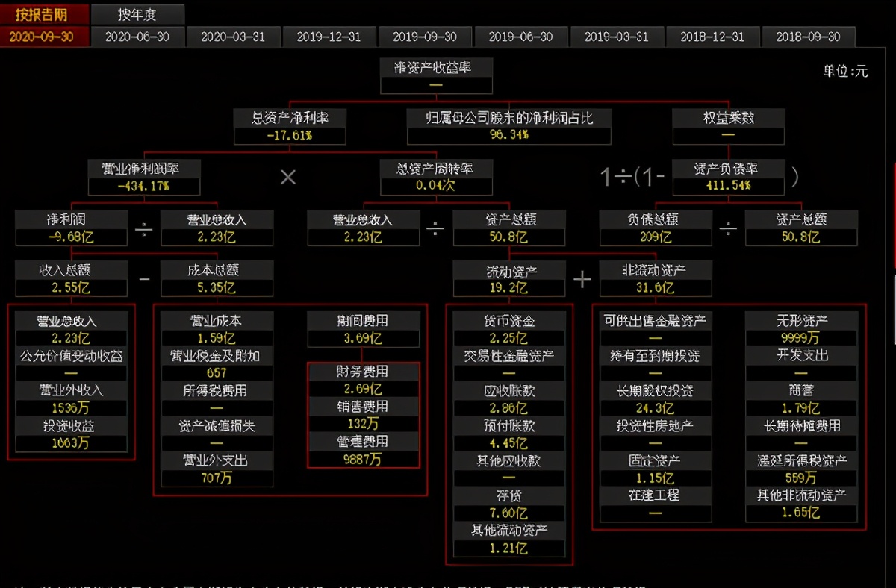896x588 pixels.
Task: Select the 2020-06-30 reporting period
Action: click(x=137, y=37)
